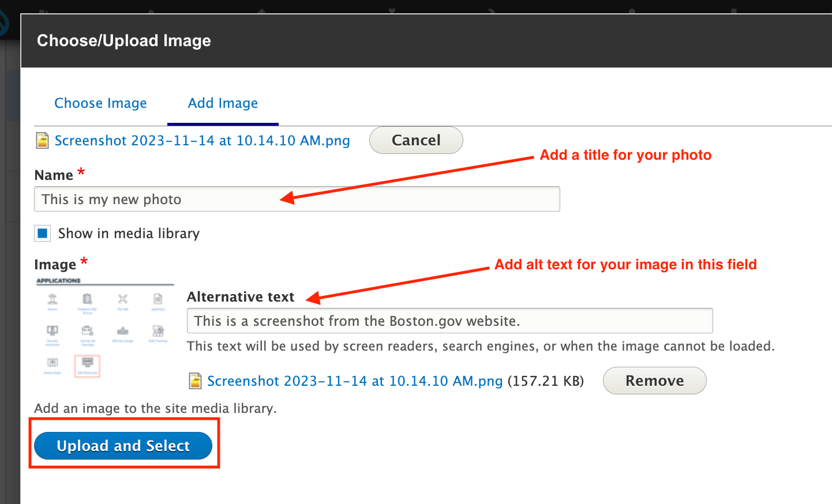Select the Add Image tab
This screenshot has height=504, width=832.
(223, 103)
